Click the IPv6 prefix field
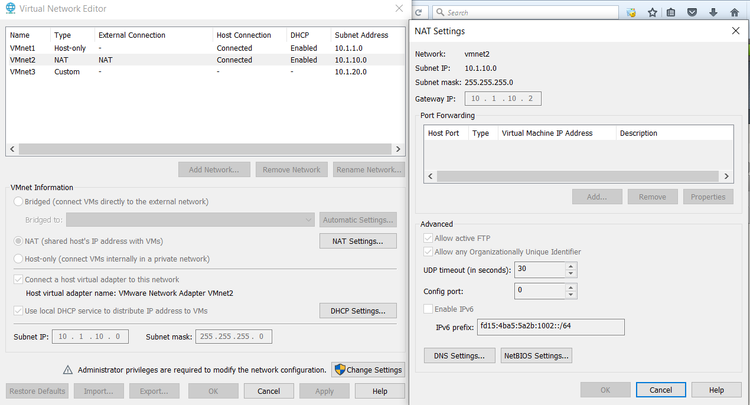The width and height of the screenshot is (750, 405). [x=551, y=327]
